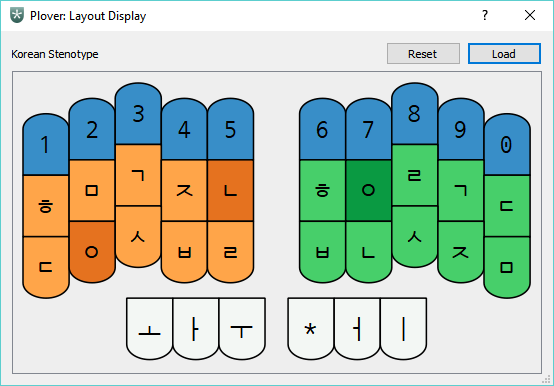The height and width of the screenshot is (386, 554).
Task: Click the ㅏ vowel thumb key
Action: pos(195,329)
